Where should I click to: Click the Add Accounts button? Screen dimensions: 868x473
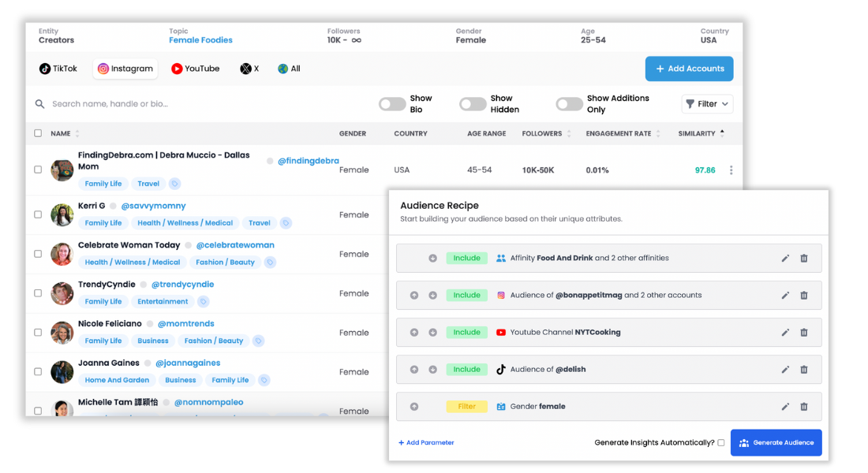click(689, 69)
